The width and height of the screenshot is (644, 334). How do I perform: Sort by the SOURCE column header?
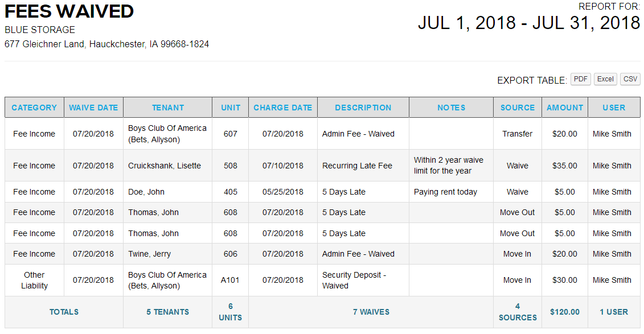pos(517,107)
